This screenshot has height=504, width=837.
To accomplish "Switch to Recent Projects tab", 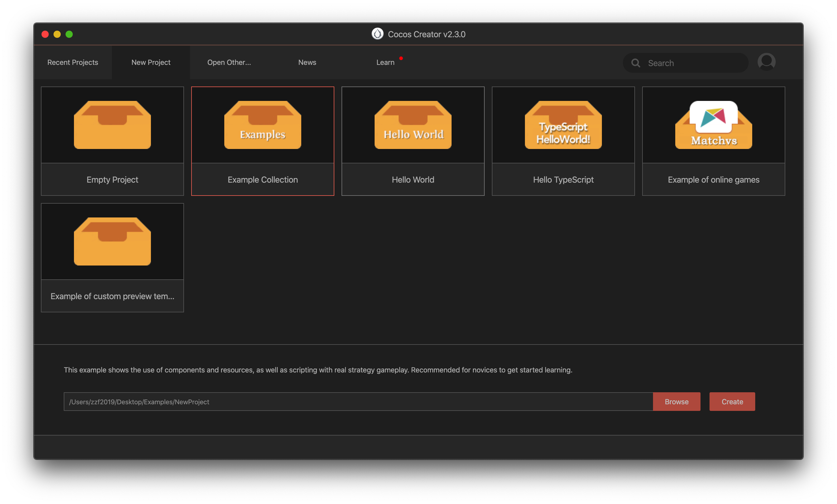I will click(73, 62).
